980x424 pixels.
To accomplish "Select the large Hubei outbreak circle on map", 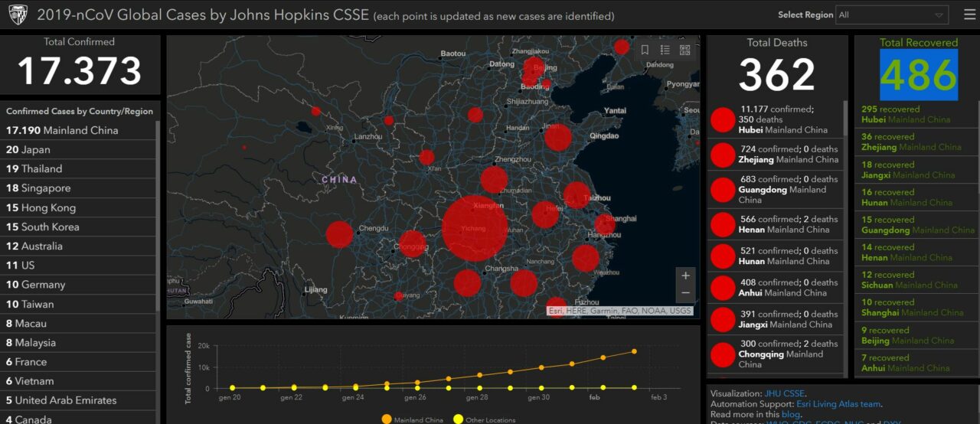I will click(x=475, y=229).
